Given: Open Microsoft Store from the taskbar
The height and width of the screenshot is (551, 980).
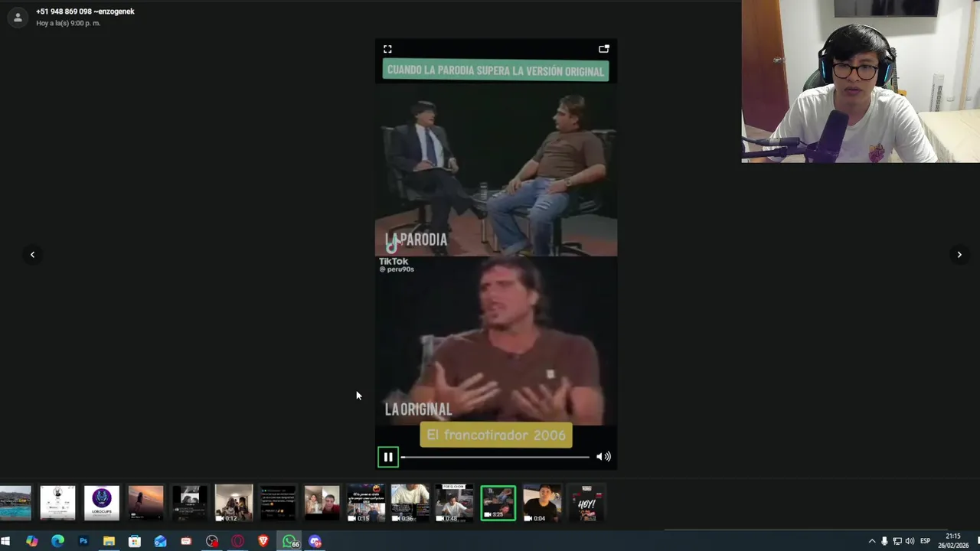Looking at the screenshot, I should pos(135,541).
